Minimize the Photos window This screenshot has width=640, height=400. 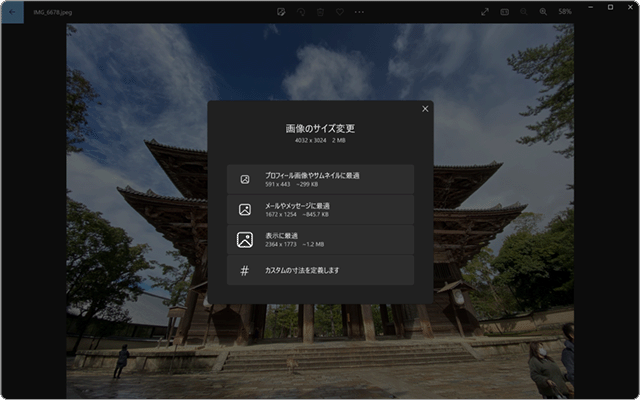[591, 7]
